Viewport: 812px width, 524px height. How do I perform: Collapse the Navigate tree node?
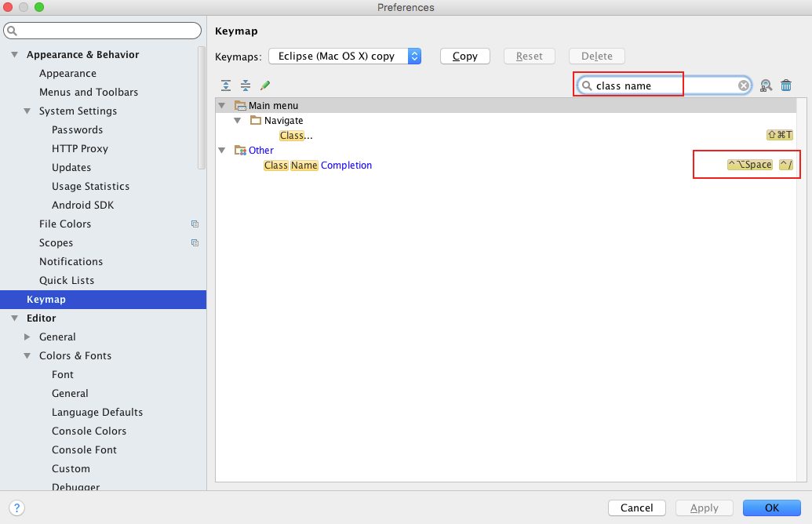[237, 121]
